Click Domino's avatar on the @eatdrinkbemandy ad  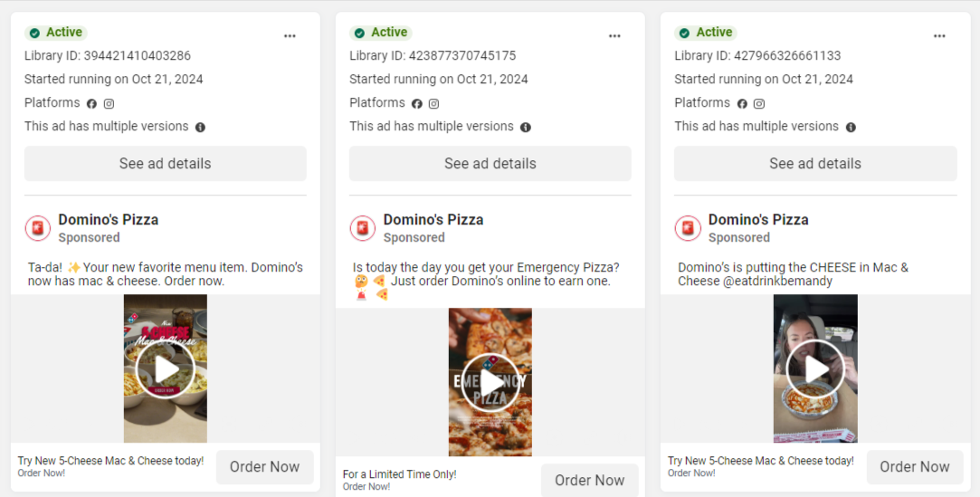[688, 228]
